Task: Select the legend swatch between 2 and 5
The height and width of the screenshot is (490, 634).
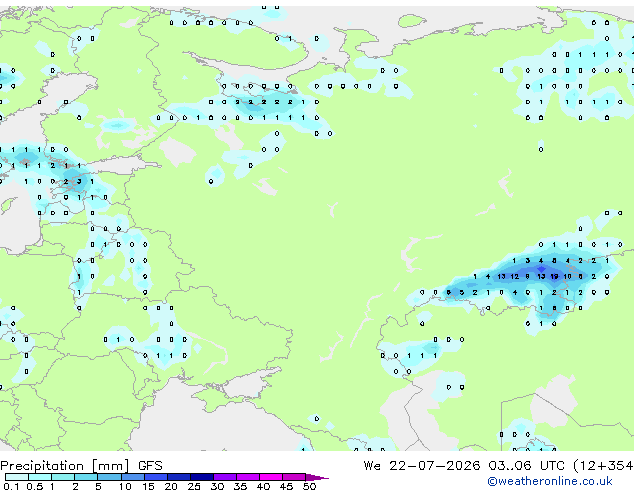Action: click(x=86, y=477)
